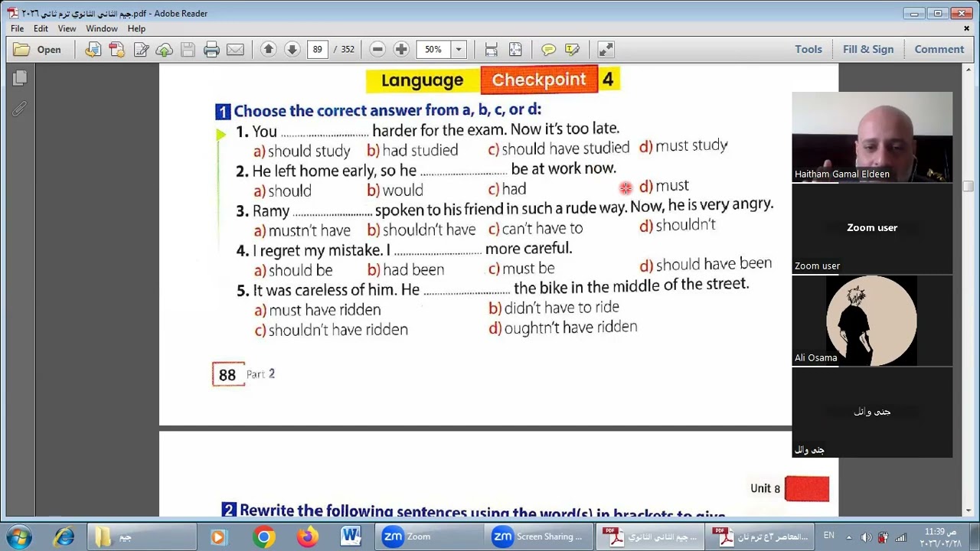Click the create PDF online icon
The image size is (980, 551).
[116, 50]
